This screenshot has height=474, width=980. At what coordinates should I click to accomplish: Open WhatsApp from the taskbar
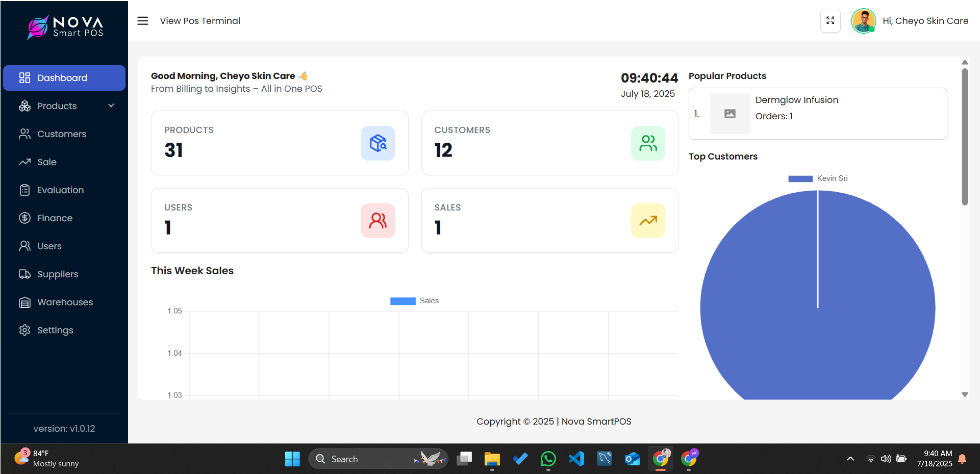click(548, 459)
